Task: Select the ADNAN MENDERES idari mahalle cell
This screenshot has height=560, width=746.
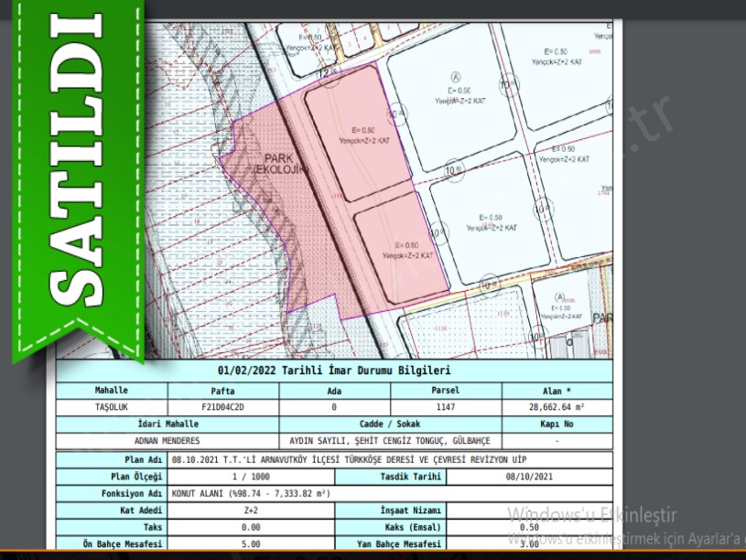Action: coord(167,441)
